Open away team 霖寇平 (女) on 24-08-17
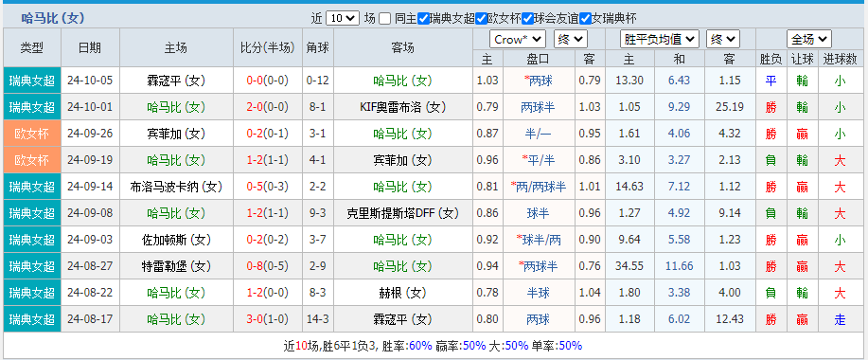The height and width of the screenshot is (360, 868). (x=403, y=319)
